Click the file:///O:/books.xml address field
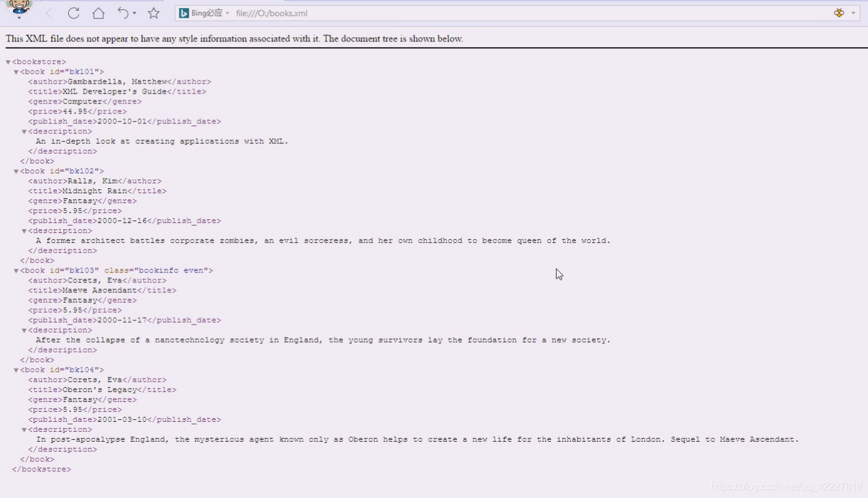 click(x=272, y=13)
